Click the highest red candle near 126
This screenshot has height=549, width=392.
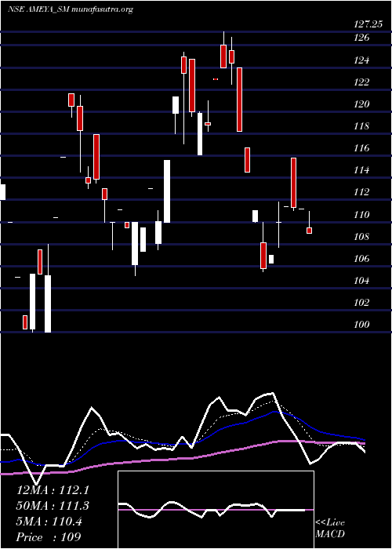(223, 56)
